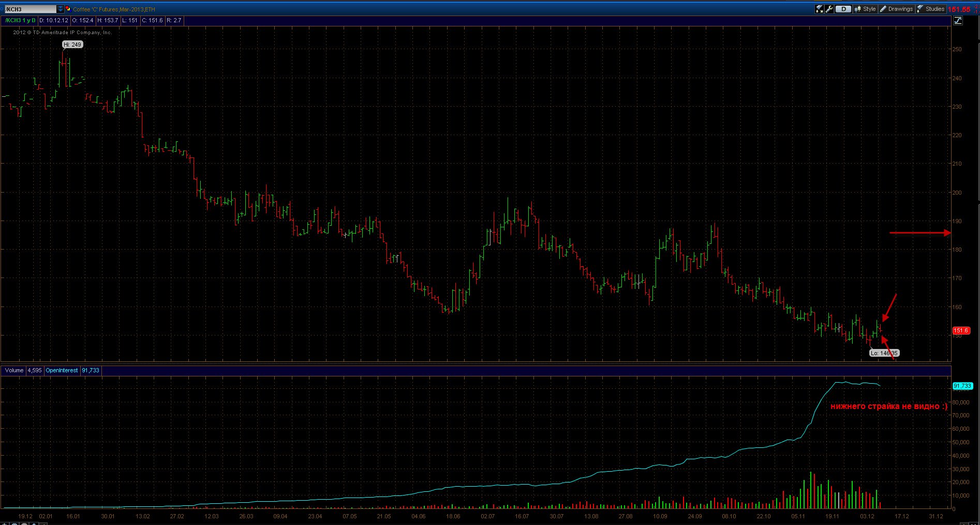
Task: Click the L: 151 low value
Action: (130, 20)
